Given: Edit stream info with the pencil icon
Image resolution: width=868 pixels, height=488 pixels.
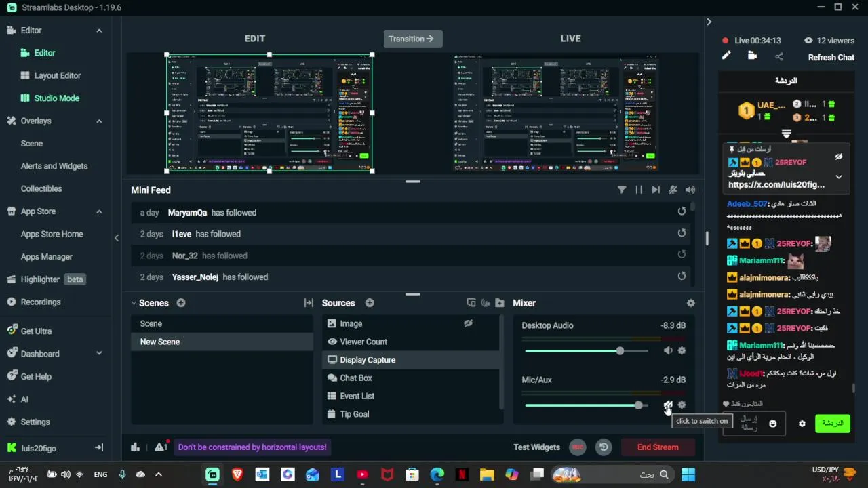Looking at the screenshot, I should tap(726, 56).
